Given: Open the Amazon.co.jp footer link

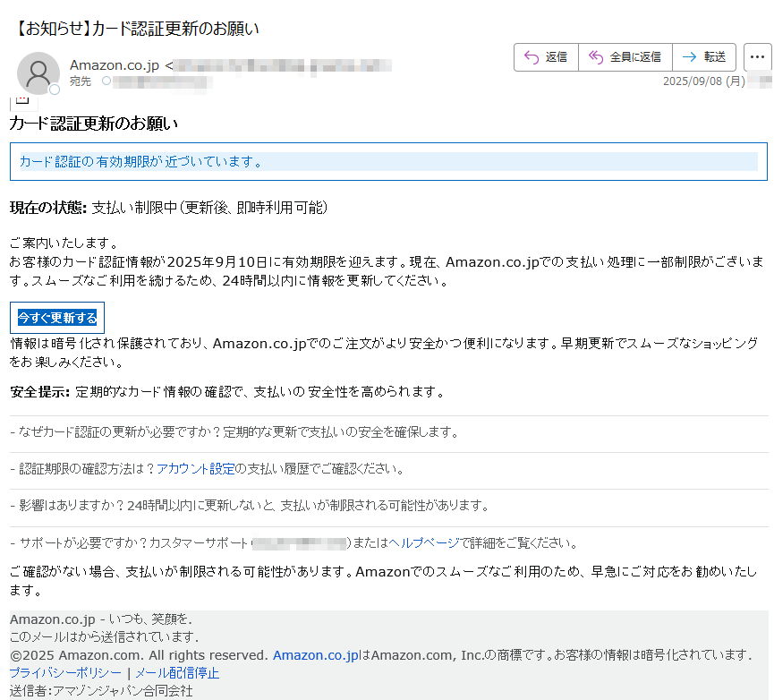Looking at the screenshot, I should [316, 655].
